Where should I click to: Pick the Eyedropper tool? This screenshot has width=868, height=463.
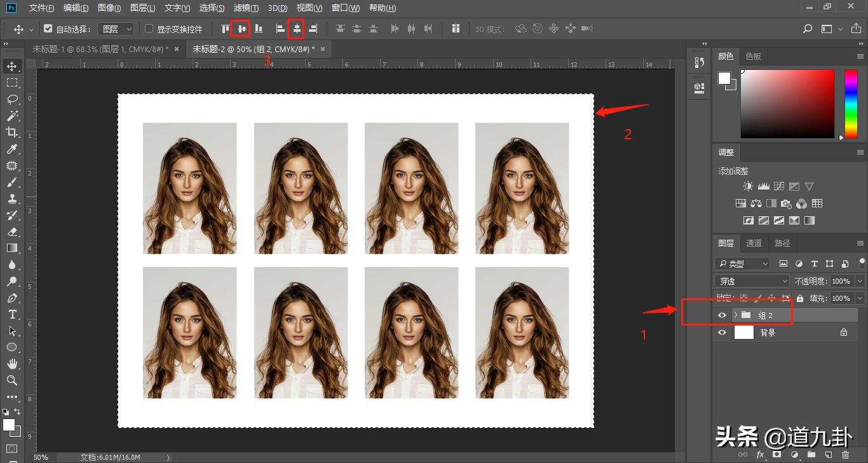point(12,149)
